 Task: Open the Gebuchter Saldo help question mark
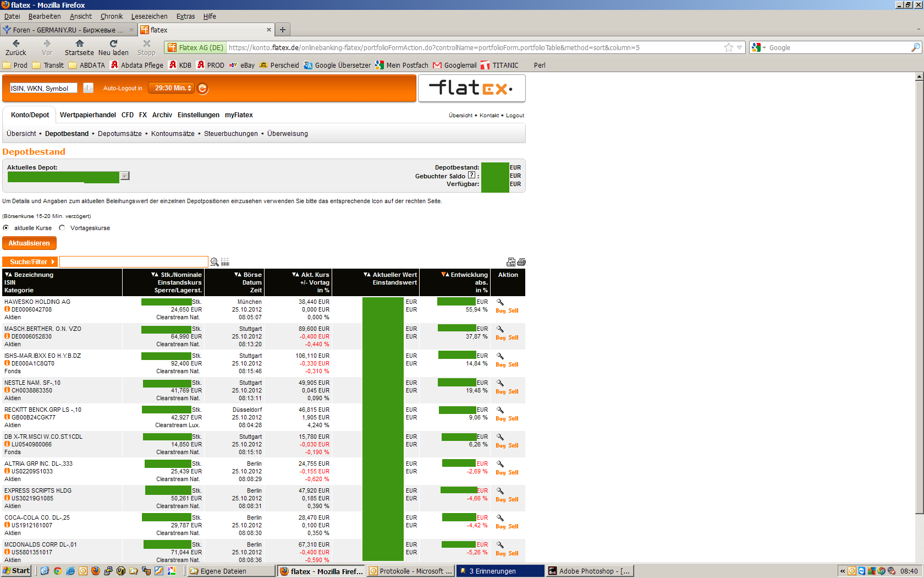[x=471, y=175]
